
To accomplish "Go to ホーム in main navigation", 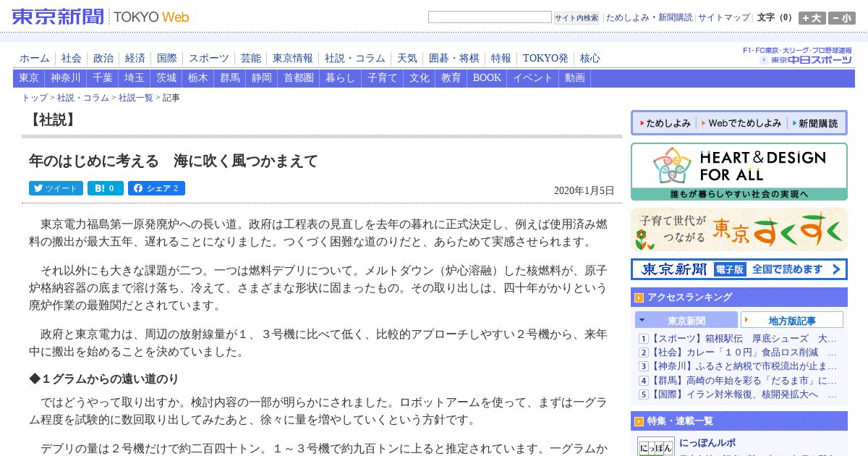I will [35, 58].
